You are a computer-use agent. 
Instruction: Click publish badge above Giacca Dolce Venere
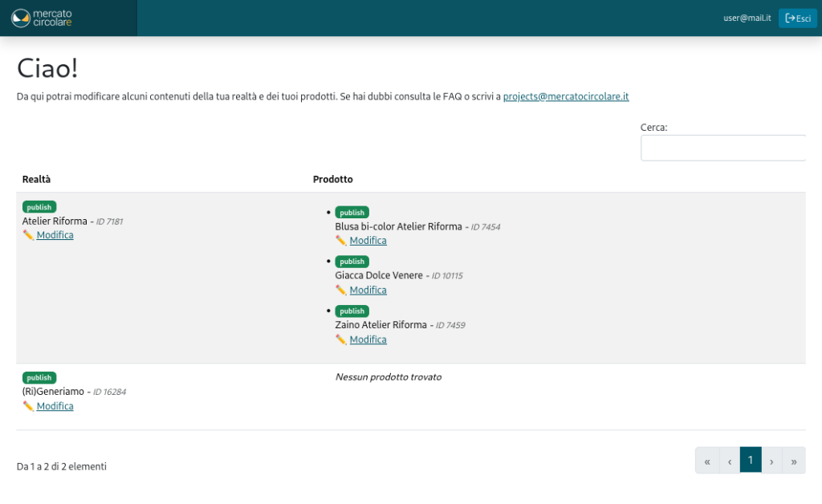[x=352, y=262]
